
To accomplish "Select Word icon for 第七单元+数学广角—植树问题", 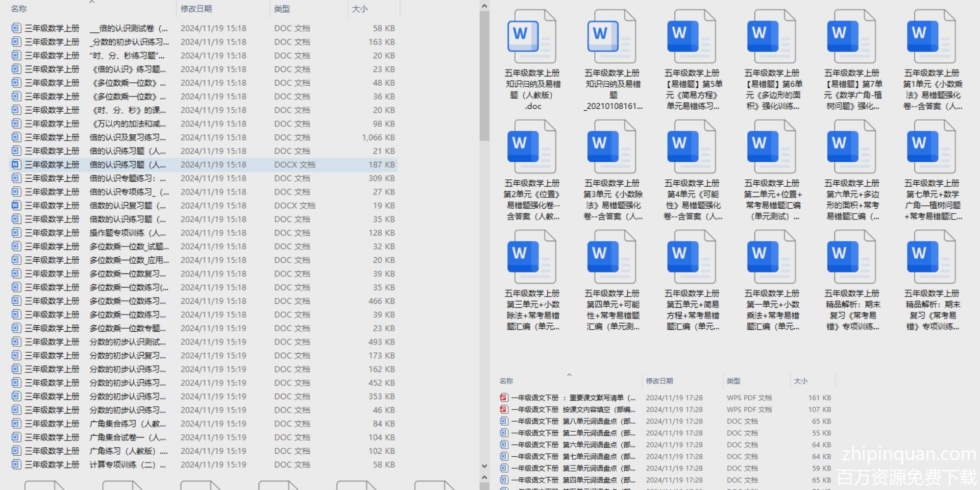I will click(931, 147).
